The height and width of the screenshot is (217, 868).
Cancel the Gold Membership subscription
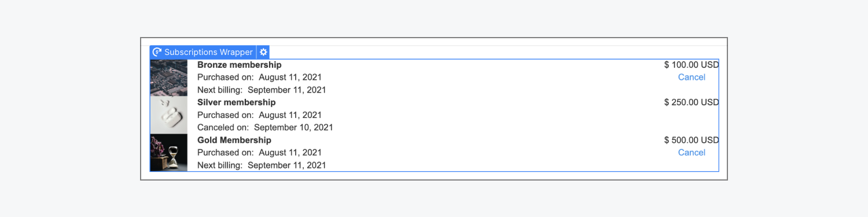(692, 152)
